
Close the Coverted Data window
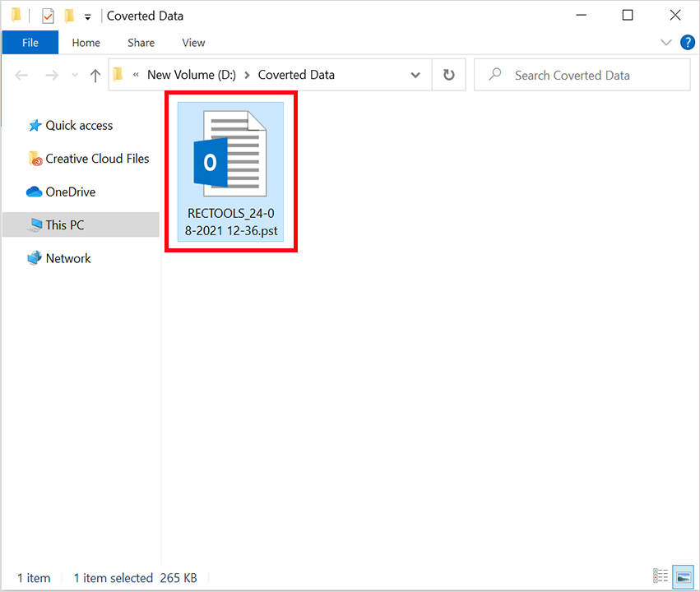675,15
